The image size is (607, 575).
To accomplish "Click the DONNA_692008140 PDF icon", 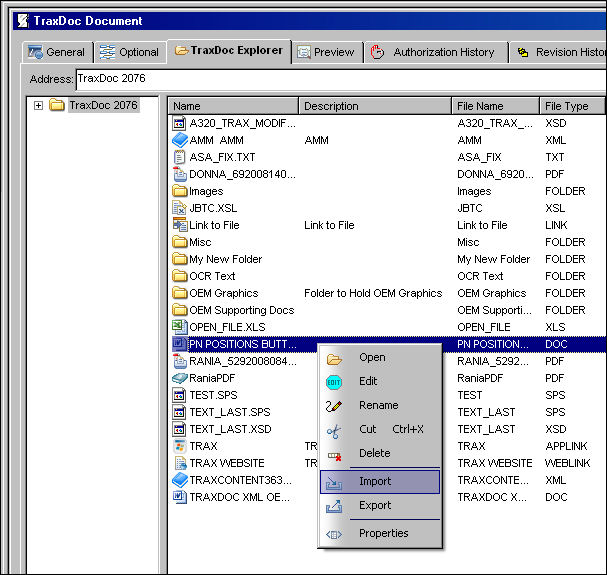I will coord(180,174).
